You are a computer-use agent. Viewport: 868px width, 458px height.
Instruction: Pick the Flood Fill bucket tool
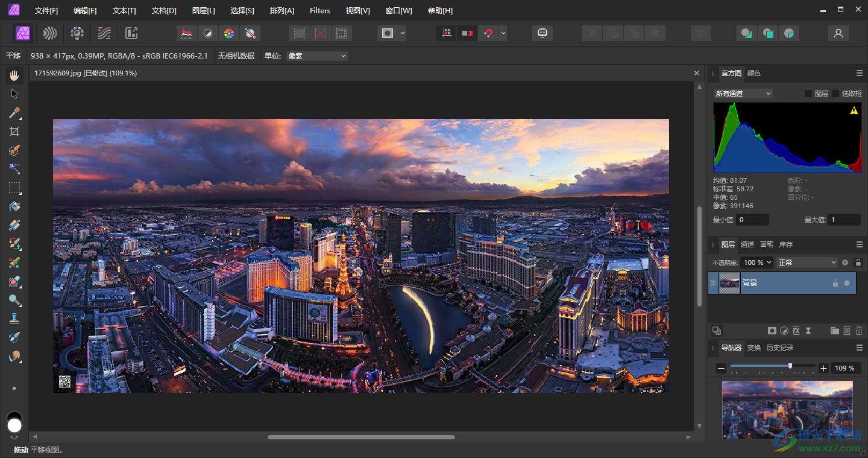pos(14,206)
